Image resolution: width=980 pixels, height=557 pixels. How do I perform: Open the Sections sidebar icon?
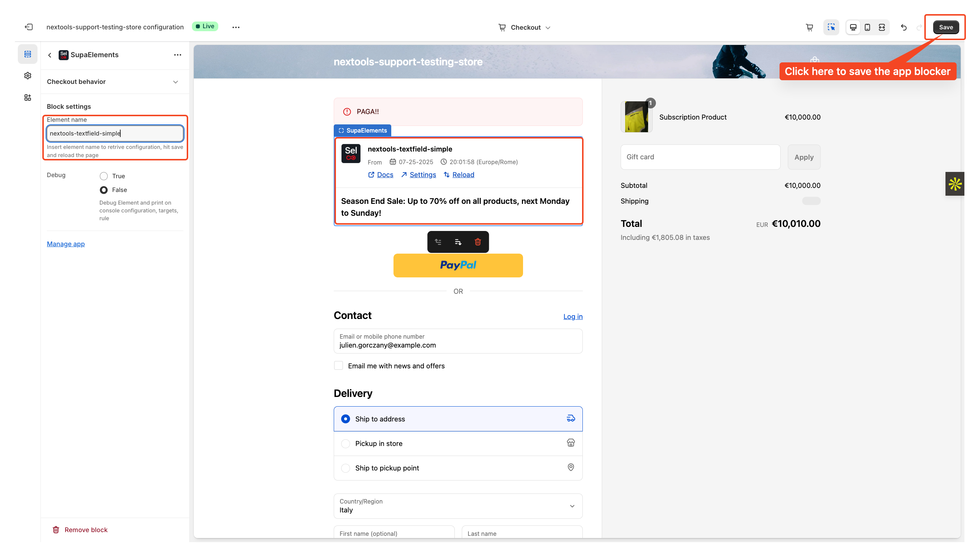27,54
